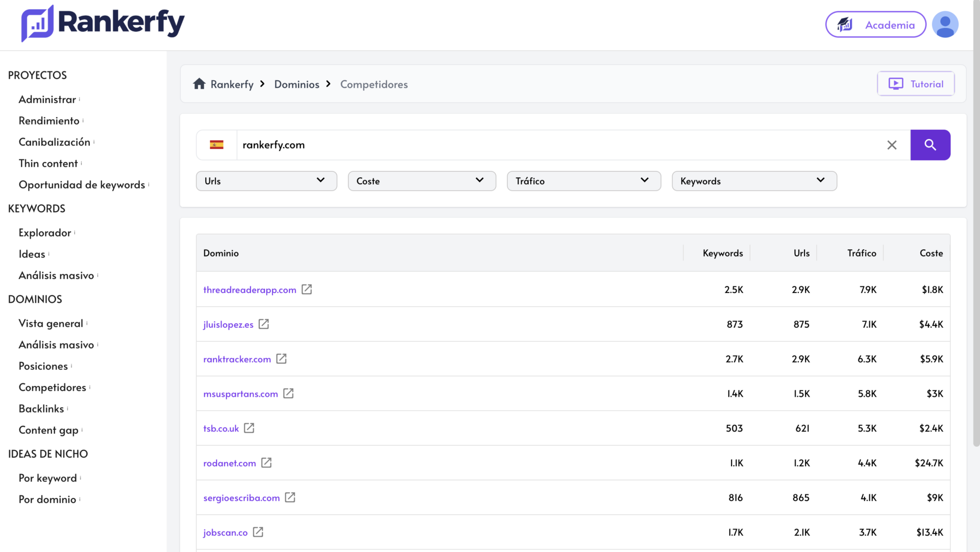Open jluislopez.es external link icon
Image resolution: width=980 pixels, height=552 pixels.
(x=264, y=324)
